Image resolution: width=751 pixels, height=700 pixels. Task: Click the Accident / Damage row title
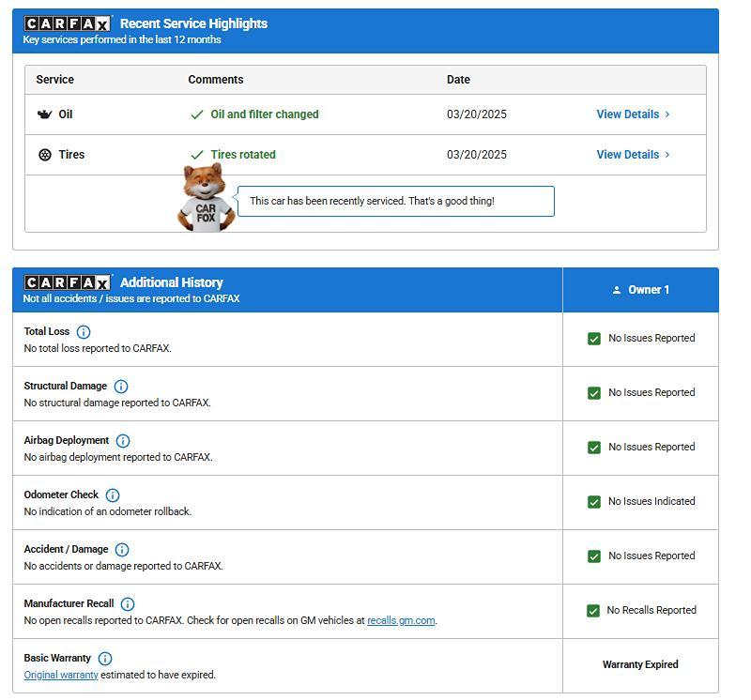point(66,549)
